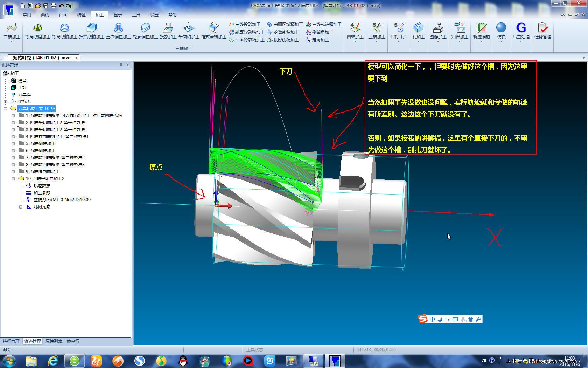
Task: Select the 平面精加工 icon
Action: (x=189, y=28)
